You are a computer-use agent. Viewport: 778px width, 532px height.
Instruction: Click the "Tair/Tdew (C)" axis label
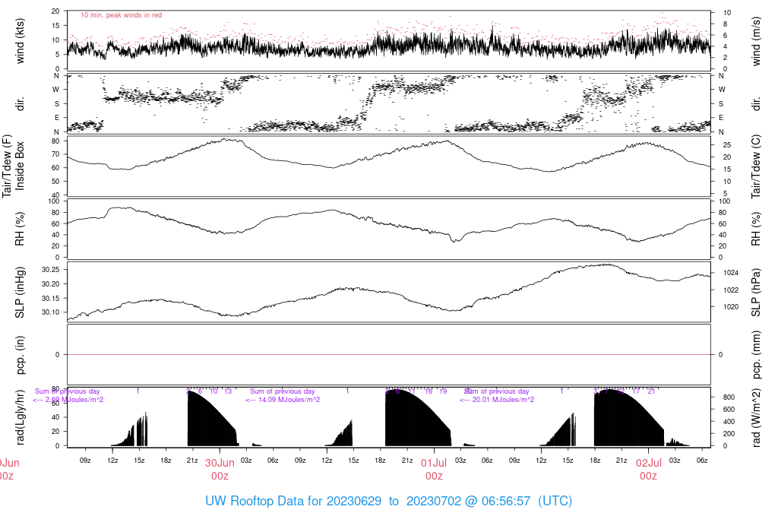click(x=756, y=166)
